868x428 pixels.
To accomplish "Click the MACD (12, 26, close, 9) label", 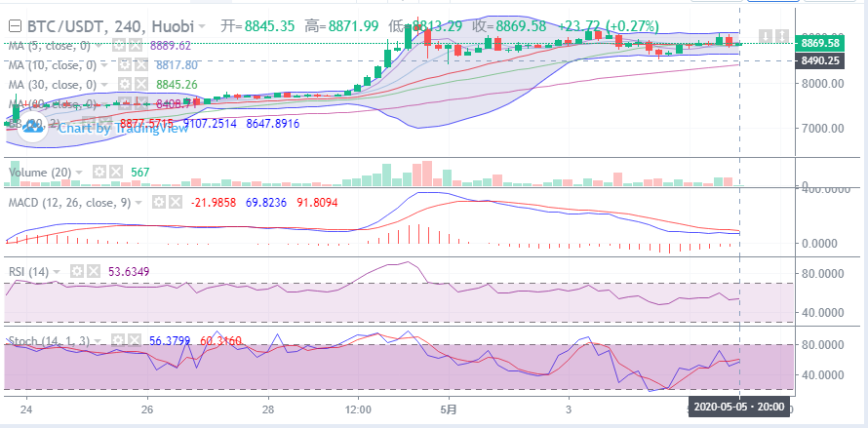I will coord(69,203).
